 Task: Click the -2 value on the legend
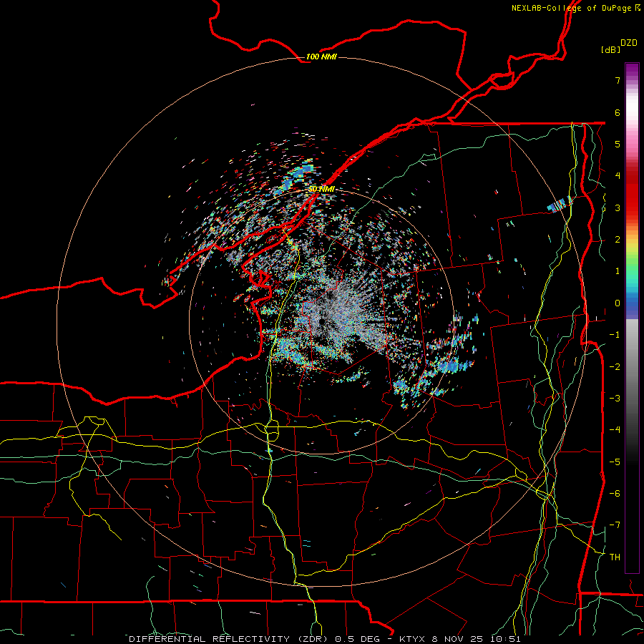[x=615, y=366]
